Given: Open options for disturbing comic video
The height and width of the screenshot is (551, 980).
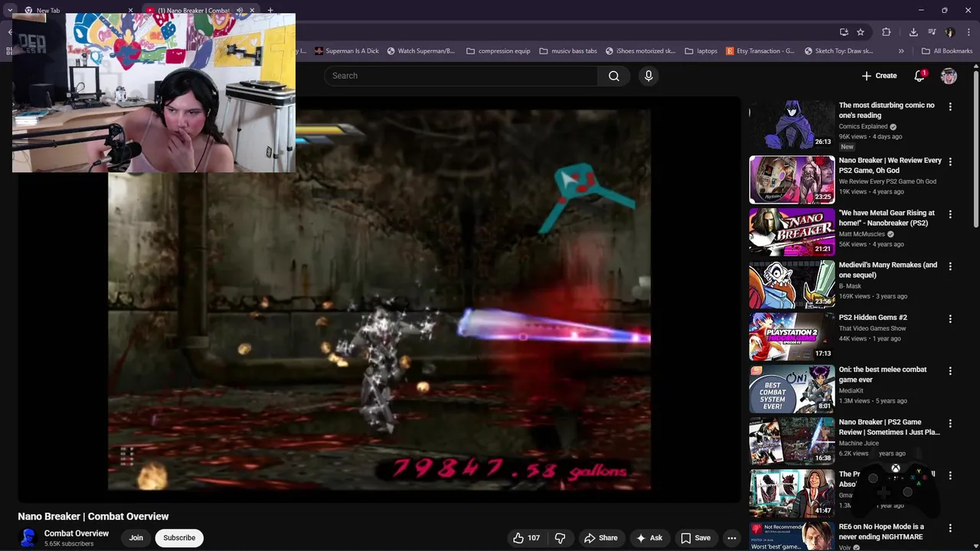Looking at the screenshot, I should coord(950,107).
